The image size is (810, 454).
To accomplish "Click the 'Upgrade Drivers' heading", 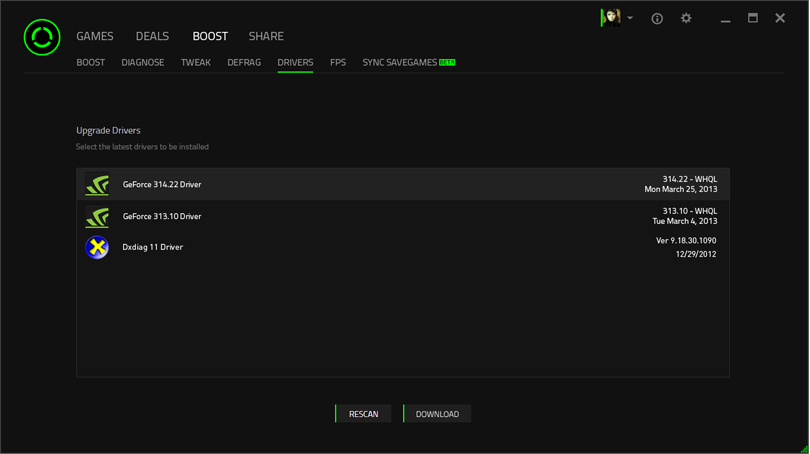I will (x=108, y=131).
